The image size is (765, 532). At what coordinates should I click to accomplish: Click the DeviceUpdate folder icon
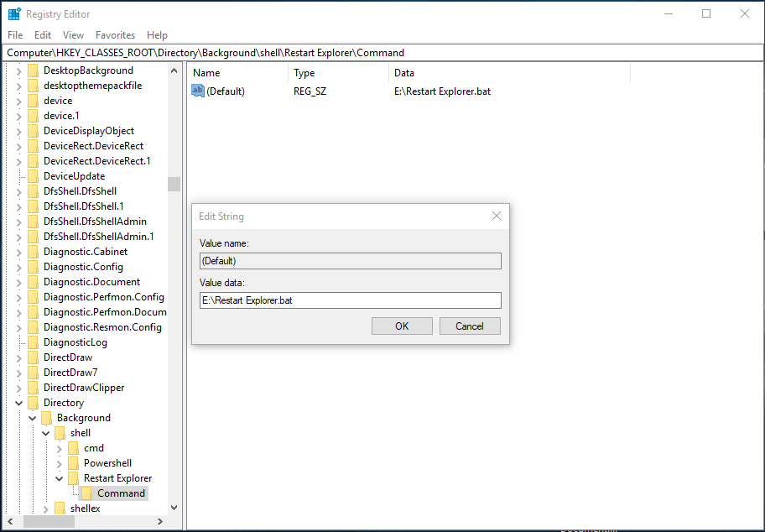click(x=34, y=176)
